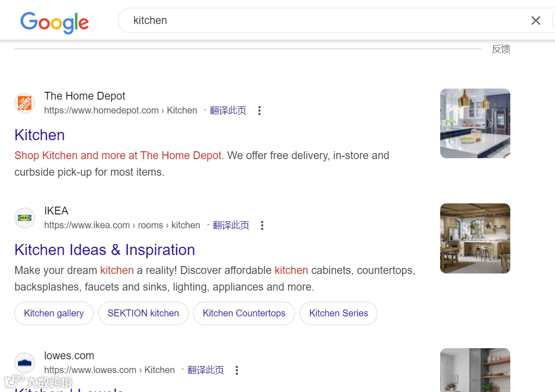Image resolution: width=555 pixels, height=392 pixels.
Task: Click 'Make your dream kitchen a reality' snippet
Action: [94, 271]
